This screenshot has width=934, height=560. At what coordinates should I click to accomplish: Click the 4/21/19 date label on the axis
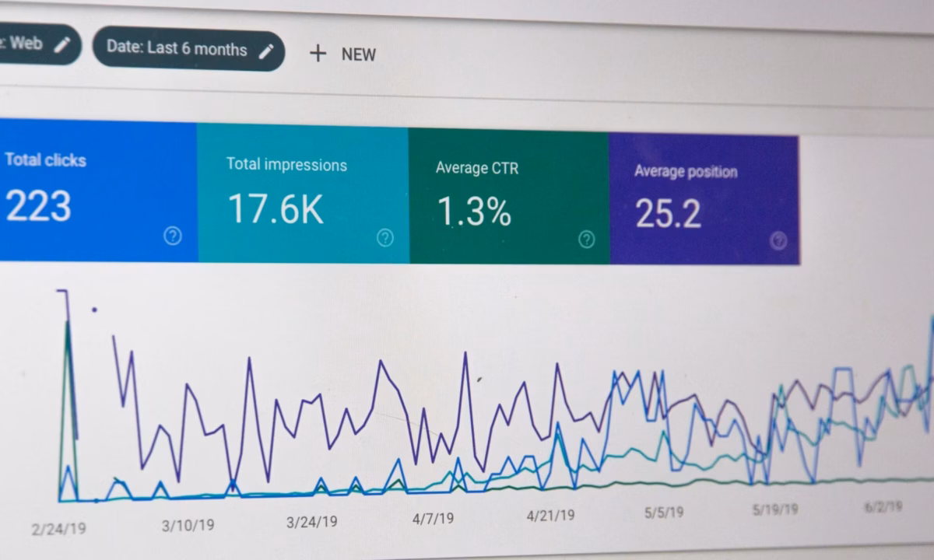coord(550,514)
